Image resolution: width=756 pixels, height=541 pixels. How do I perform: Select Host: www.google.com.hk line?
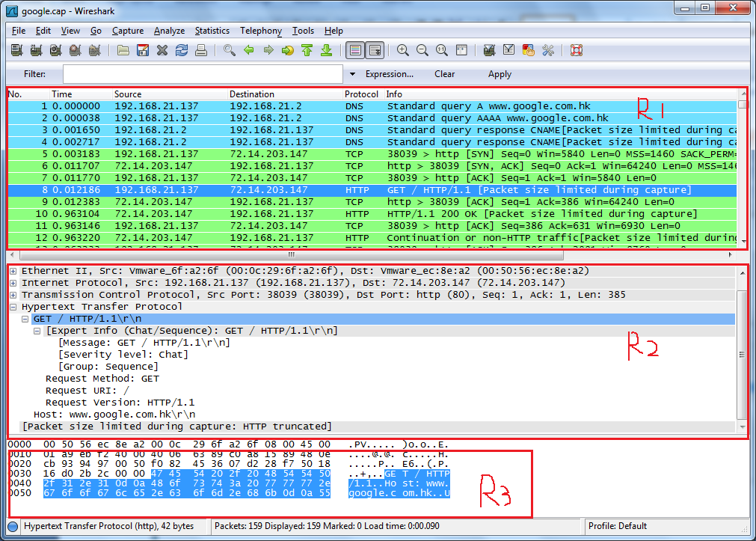[114, 415]
